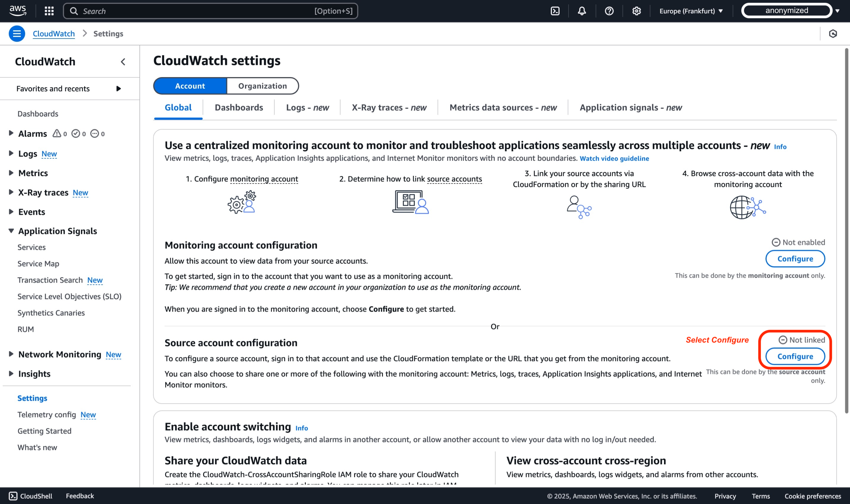Screen dimensions: 850x504
Task: Open Info link beside Enable account switching
Action: click(x=302, y=428)
